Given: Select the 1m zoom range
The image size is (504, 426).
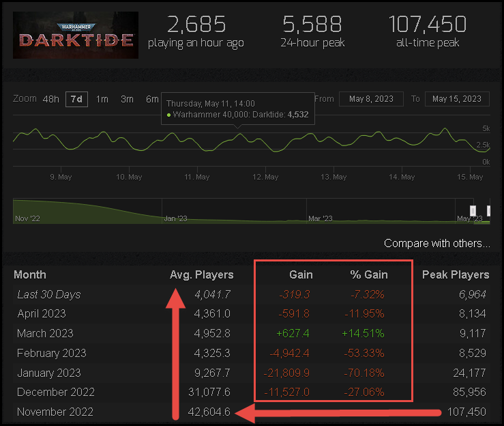Looking at the screenshot, I should click(x=102, y=99).
